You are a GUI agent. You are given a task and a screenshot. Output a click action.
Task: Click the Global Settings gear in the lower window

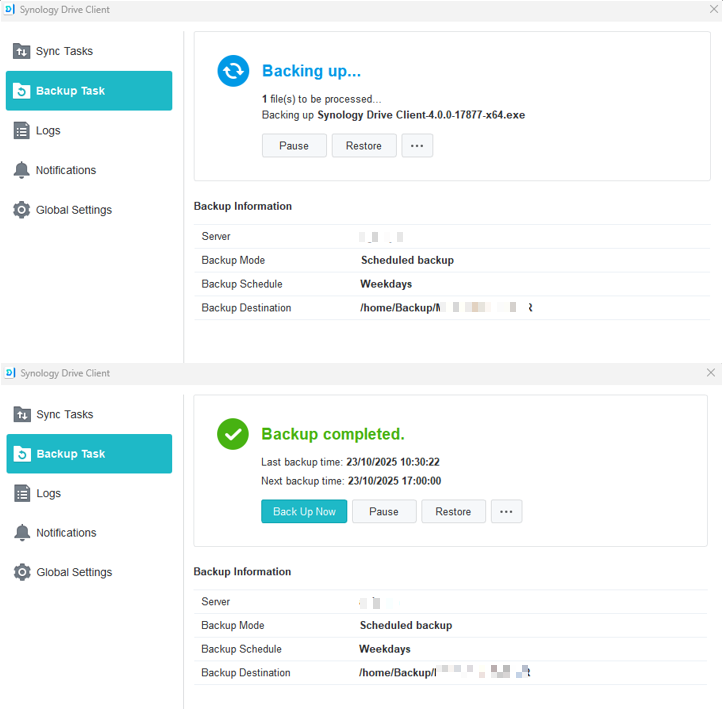21,572
